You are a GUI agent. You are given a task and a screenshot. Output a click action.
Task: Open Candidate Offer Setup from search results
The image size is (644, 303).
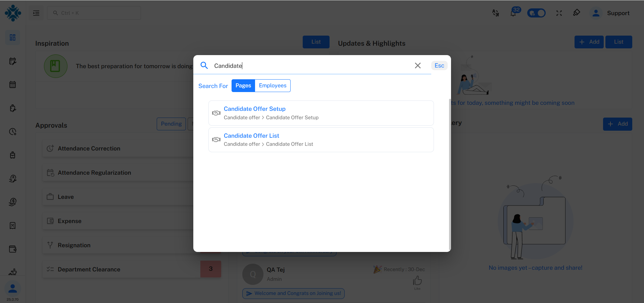click(254, 109)
